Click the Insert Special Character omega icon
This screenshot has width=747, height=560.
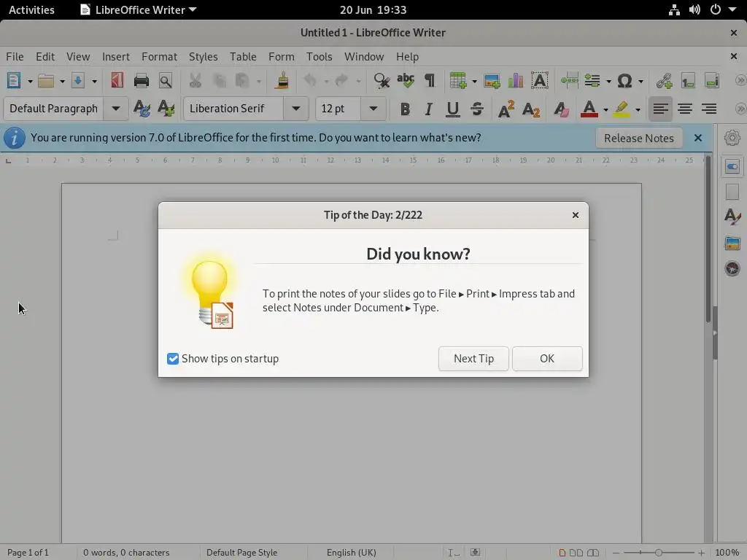click(624, 80)
